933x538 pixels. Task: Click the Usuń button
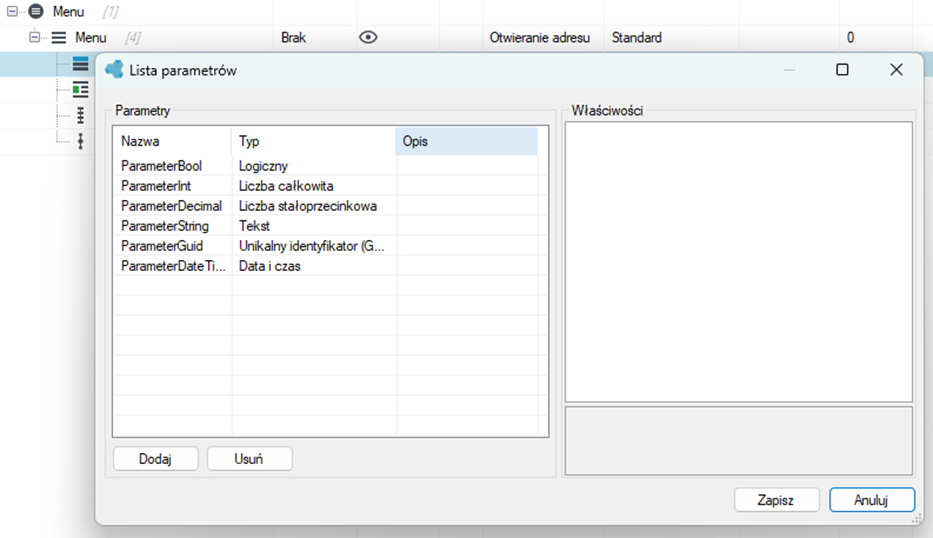point(249,459)
